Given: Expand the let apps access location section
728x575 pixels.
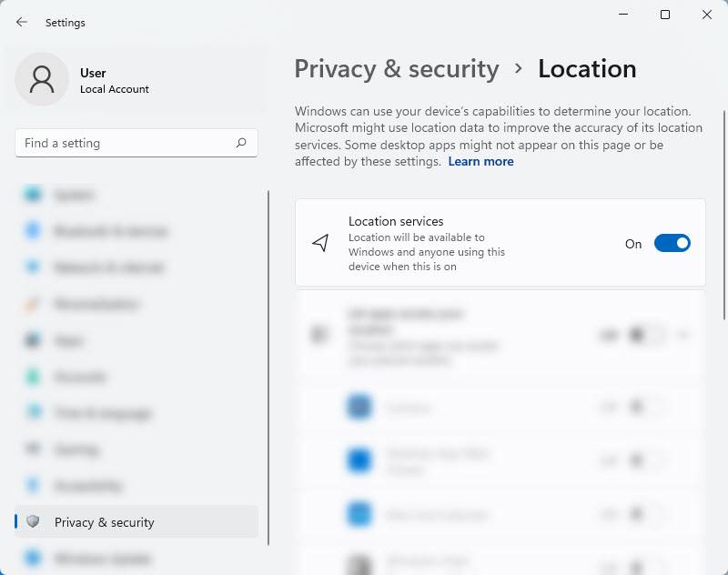Looking at the screenshot, I should [684, 334].
